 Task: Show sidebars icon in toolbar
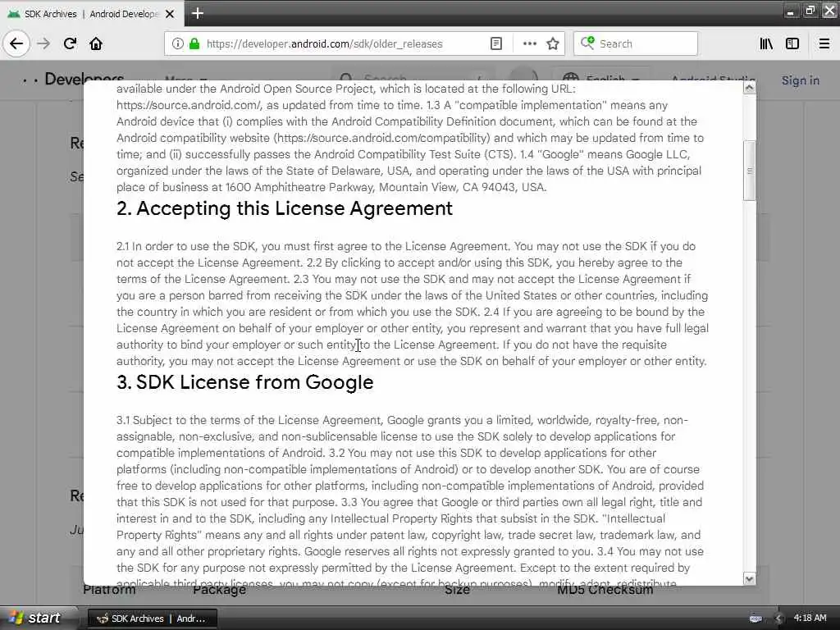point(792,43)
